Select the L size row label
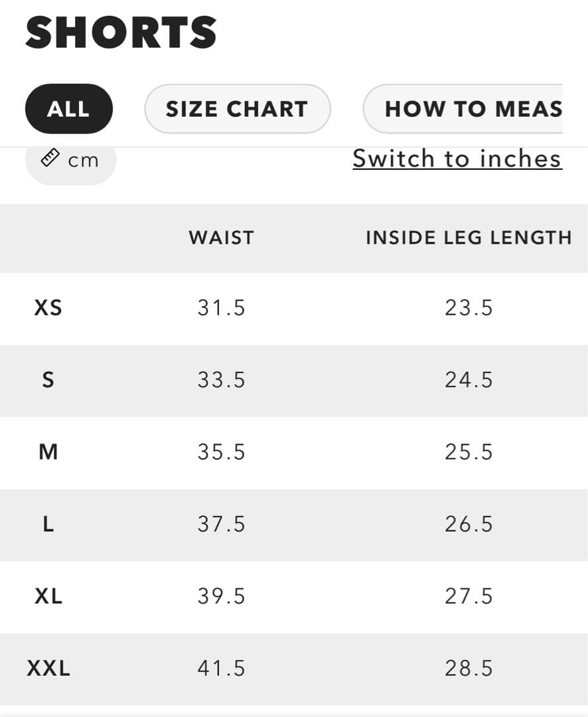Image resolution: width=588 pixels, height=717 pixels. 48,524
